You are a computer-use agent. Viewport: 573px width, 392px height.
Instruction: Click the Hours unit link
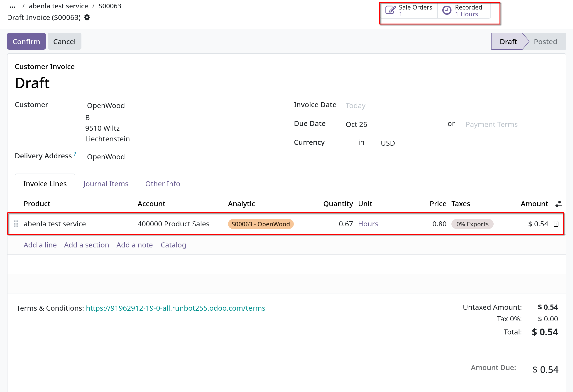368,224
